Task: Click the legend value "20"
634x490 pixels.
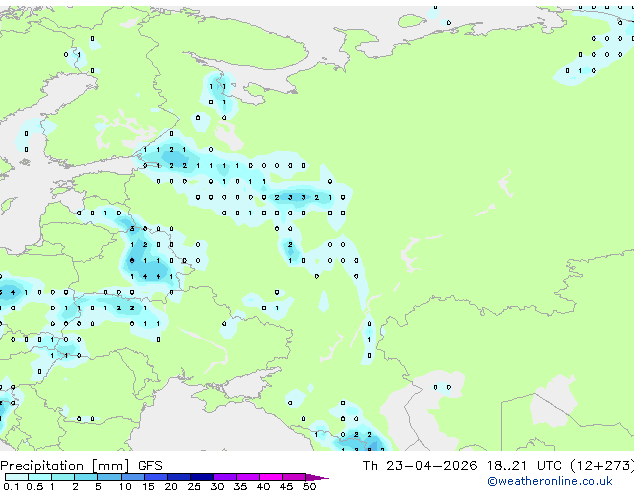Action: pyautogui.click(x=171, y=486)
